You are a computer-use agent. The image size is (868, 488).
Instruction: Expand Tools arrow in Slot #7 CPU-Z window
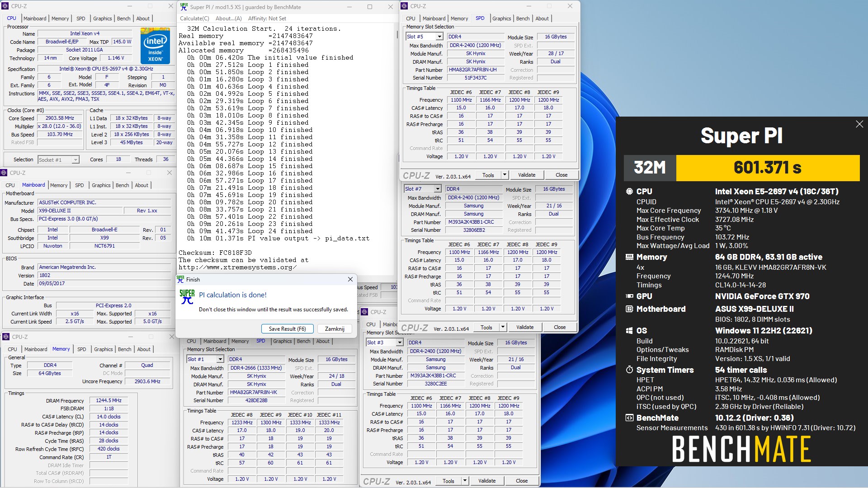pyautogui.click(x=503, y=327)
